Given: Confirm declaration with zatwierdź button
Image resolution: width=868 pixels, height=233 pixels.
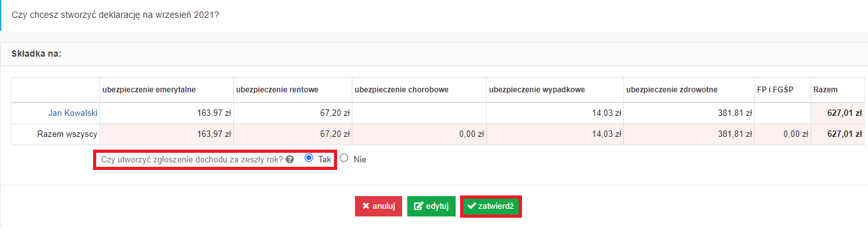Looking at the screenshot, I should [491, 206].
